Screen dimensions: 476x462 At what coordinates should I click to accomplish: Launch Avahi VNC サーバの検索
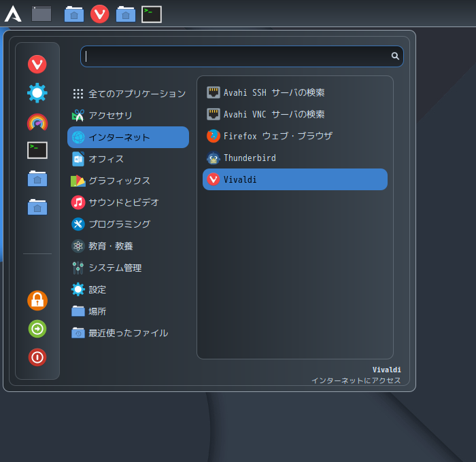[295, 114]
